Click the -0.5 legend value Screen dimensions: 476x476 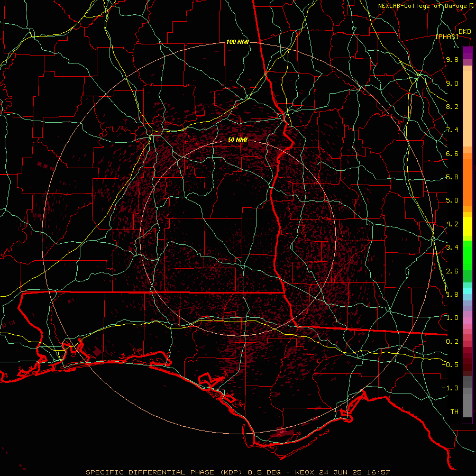(450, 365)
